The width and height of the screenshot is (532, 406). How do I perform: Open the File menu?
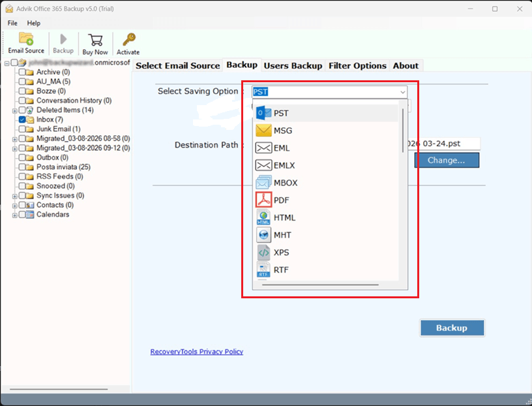(12, 23)
